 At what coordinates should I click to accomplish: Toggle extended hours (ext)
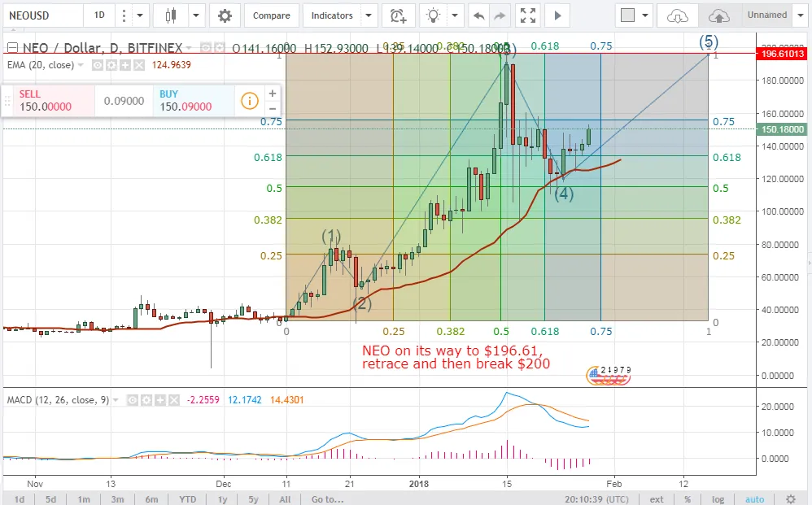(x=657, y=499)
